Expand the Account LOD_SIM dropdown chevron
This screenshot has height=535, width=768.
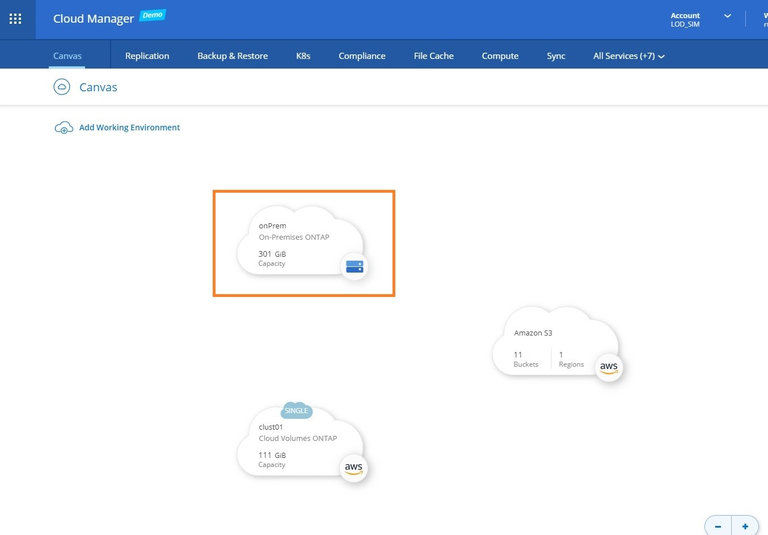point(727,16)
